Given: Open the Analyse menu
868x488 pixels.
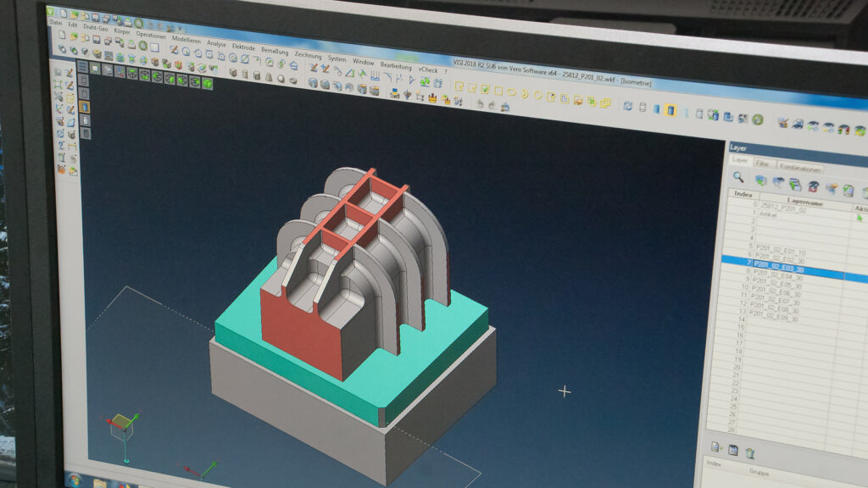Looking at the screenshot, I should click(216, 43).
